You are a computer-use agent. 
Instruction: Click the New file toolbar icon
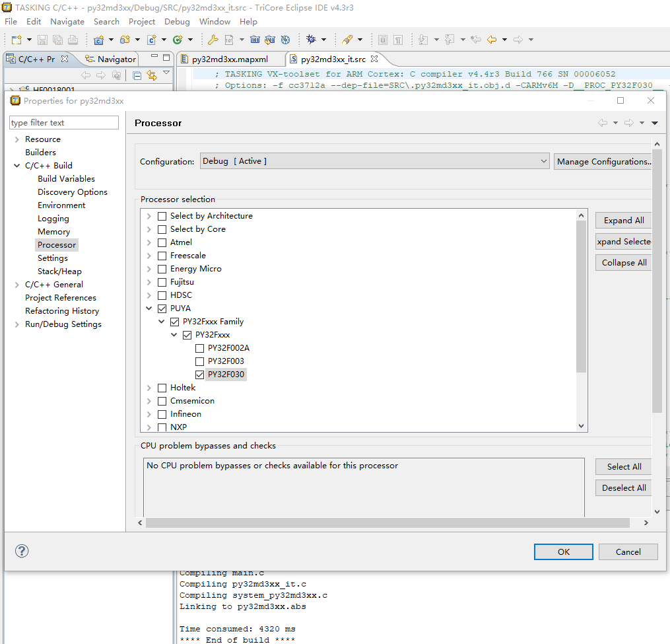click(17, 40)
